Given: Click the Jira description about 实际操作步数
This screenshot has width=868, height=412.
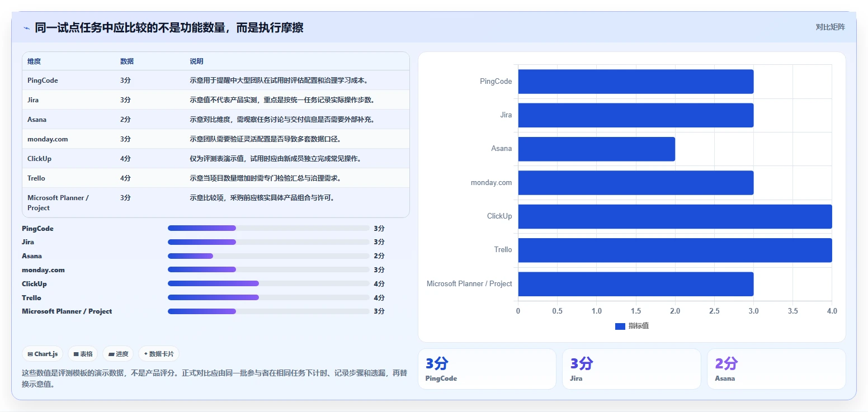Looking at the screenshot, I should coord(282,100).
